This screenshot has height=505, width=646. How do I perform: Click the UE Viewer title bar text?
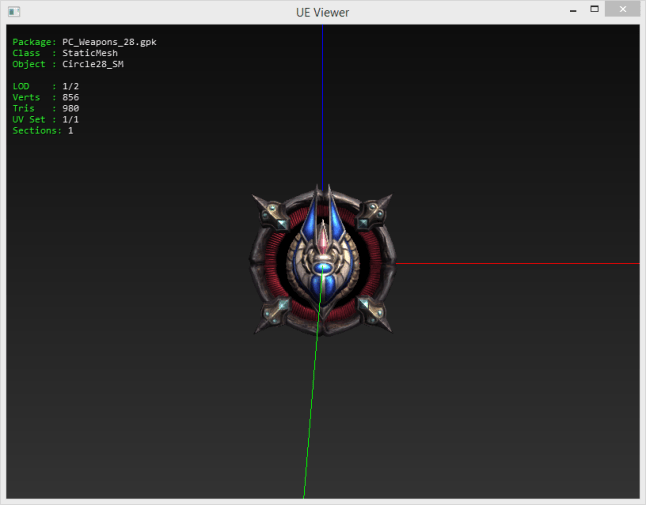click(x=322, y=12)
